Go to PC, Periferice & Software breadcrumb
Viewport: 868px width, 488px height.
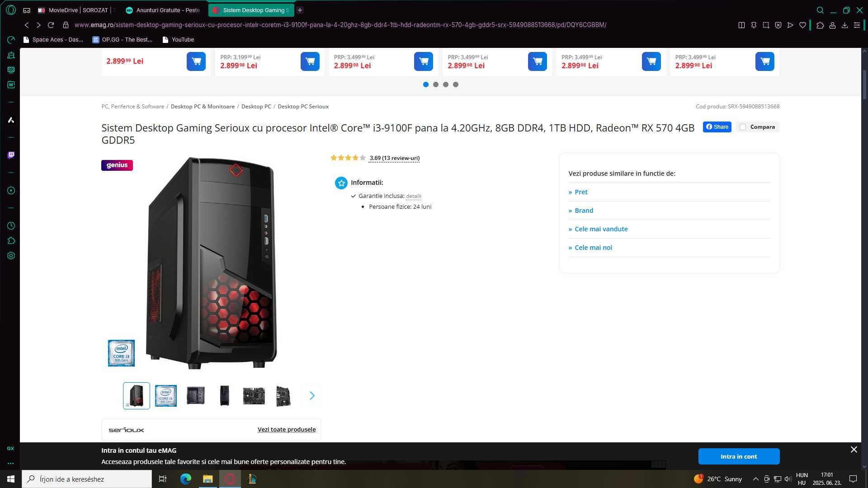coord(132,107)
